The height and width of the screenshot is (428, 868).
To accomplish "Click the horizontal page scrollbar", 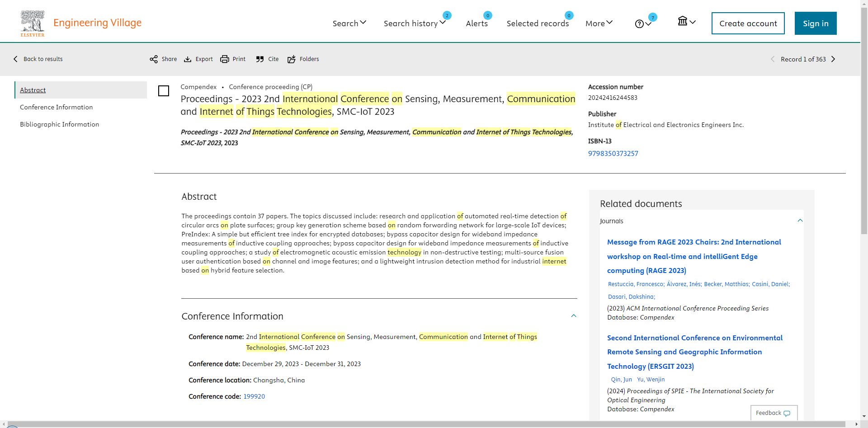I will 426,424.
